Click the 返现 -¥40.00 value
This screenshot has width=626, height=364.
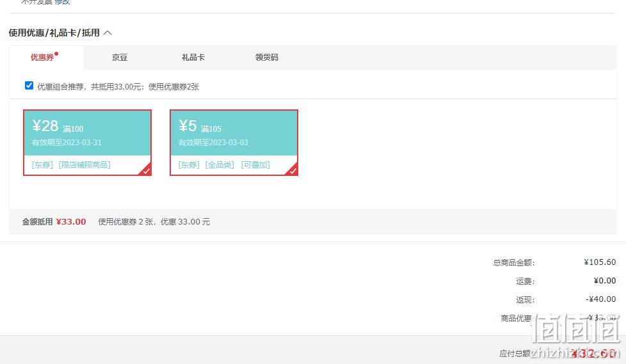[601, 299]
